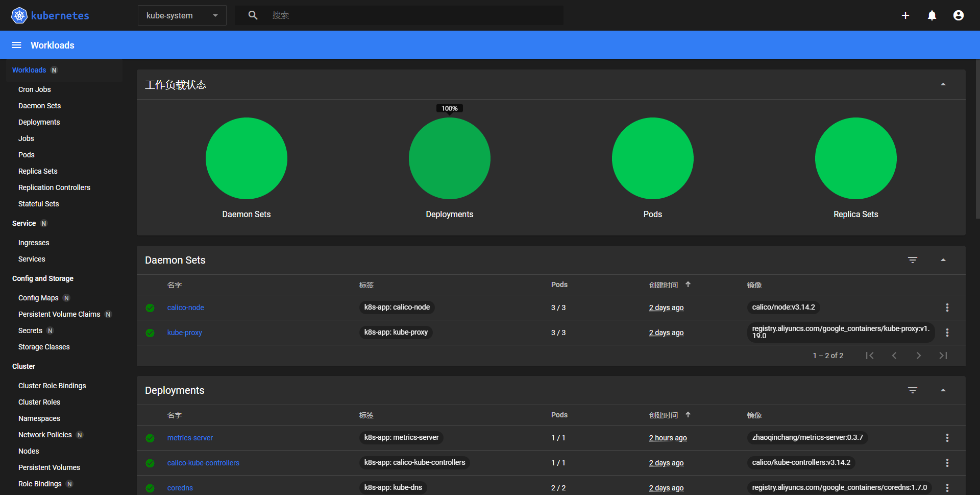Open actions menu for metrics-server row
Image resolution: width=980 pixels, height=495 pixels.
(x=947, y=438)
